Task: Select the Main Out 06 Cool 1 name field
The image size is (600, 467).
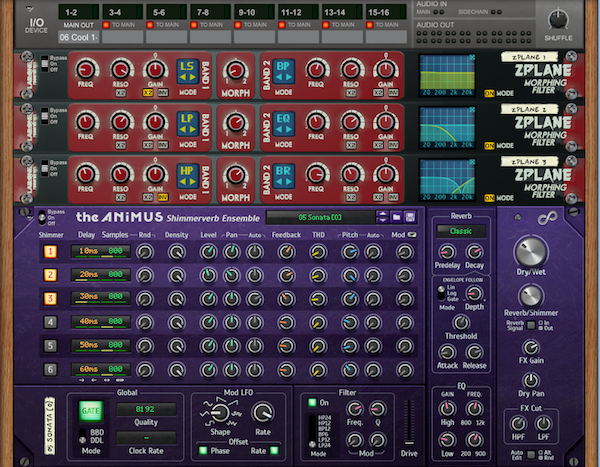Action: (x=78, y=38)
